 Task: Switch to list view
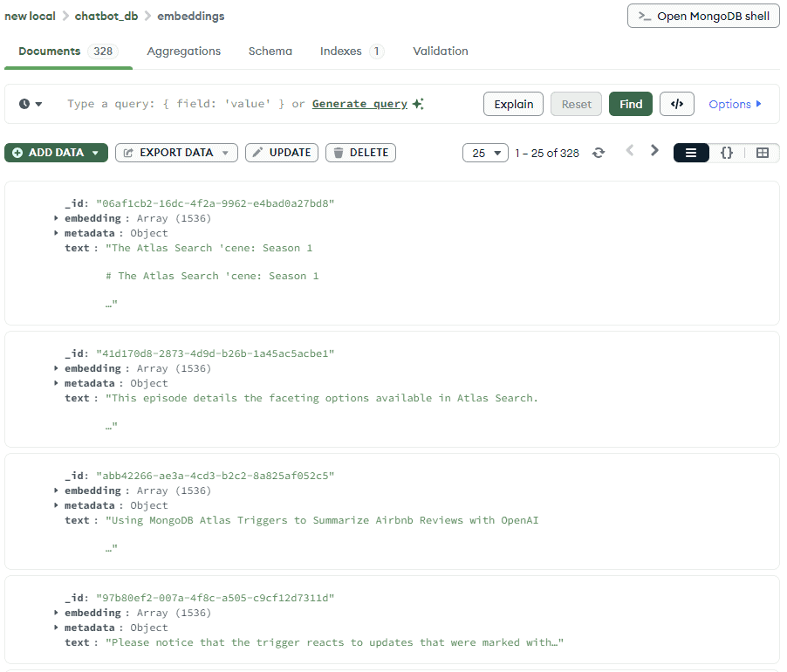coord(691,153)
